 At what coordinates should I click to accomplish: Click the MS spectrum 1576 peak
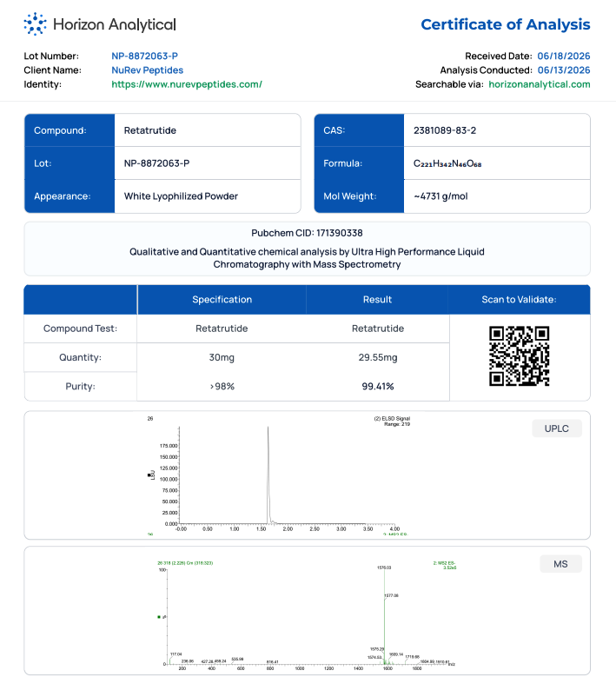(x=384, y=615)
